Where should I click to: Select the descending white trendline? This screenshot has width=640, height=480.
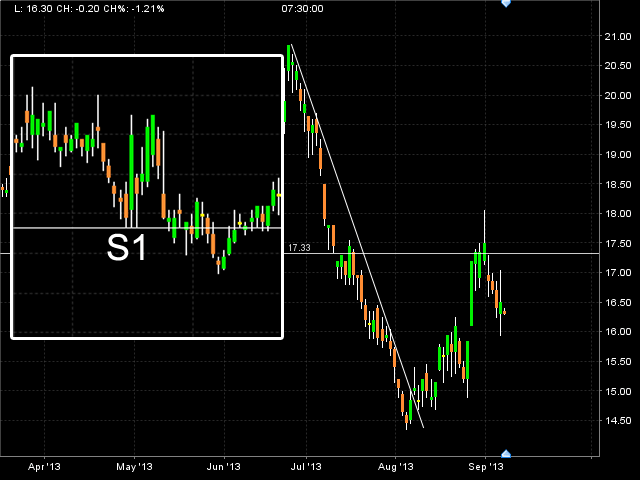(x=357, y=236)
